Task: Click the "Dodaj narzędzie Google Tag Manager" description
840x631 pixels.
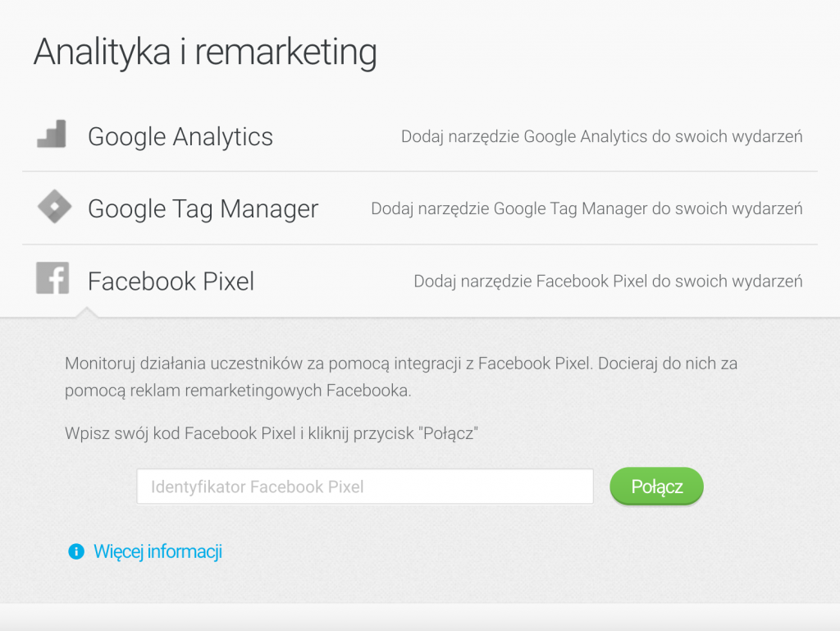Action: click(587, 209)
